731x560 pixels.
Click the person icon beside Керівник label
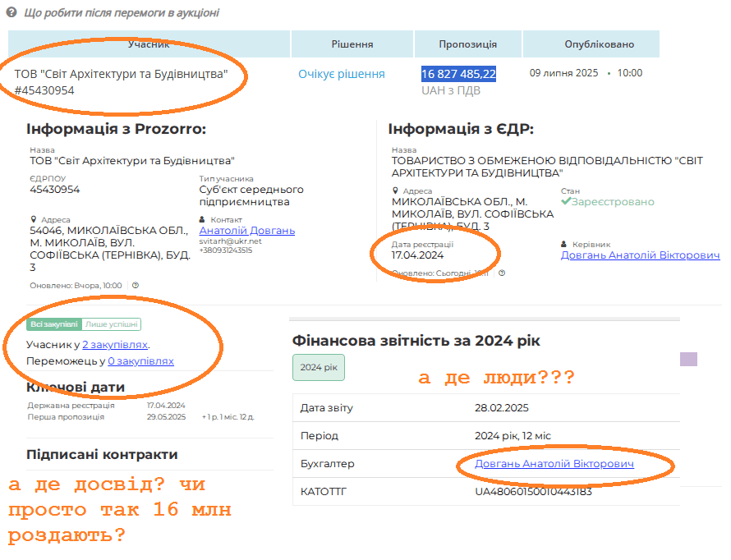click(x=564, y=245)
